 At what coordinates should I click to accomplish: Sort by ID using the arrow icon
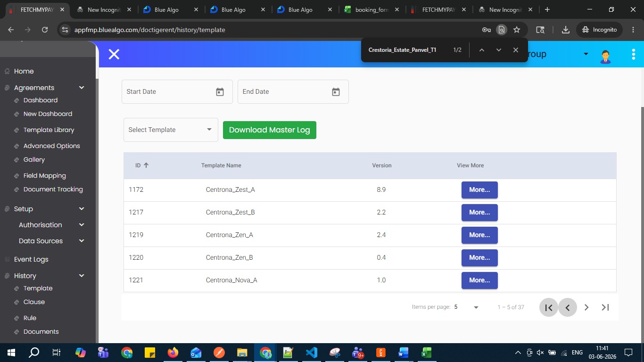point(146,165)
